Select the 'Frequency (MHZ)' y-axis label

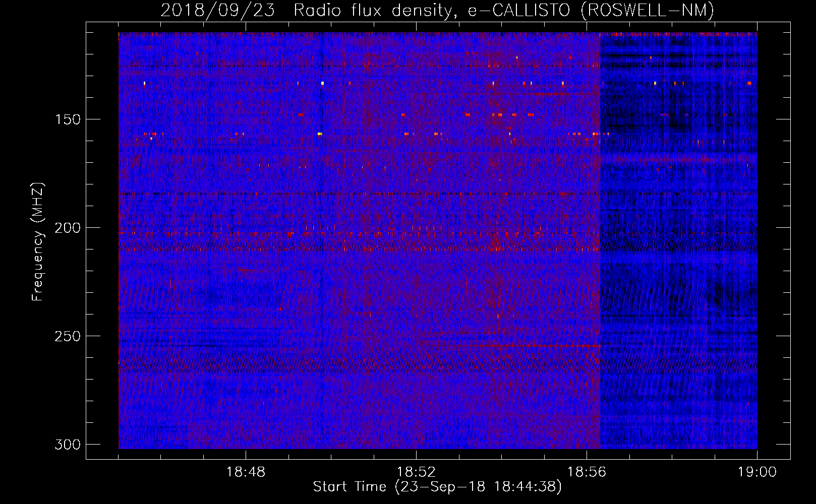(x=38, y=241)
